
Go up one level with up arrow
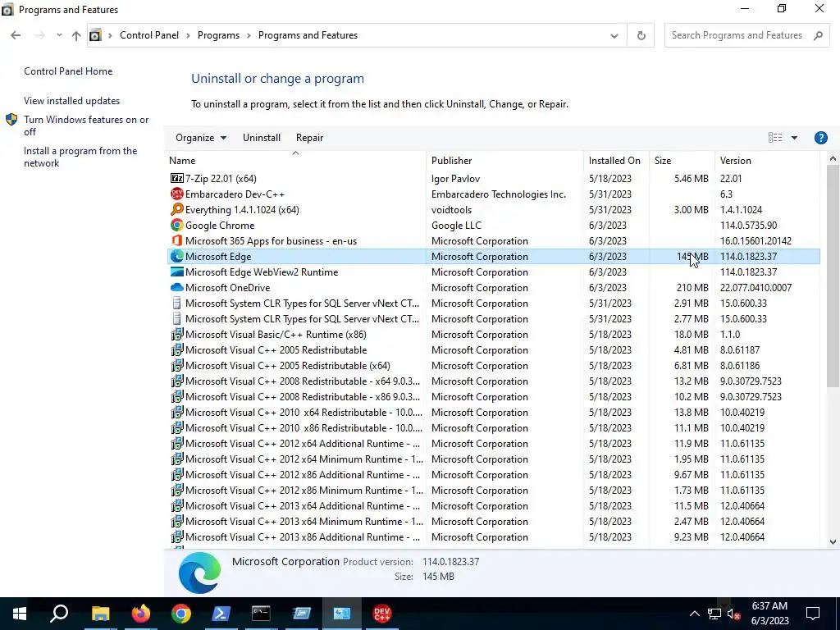pyautogui.click(x=76, y=35)
